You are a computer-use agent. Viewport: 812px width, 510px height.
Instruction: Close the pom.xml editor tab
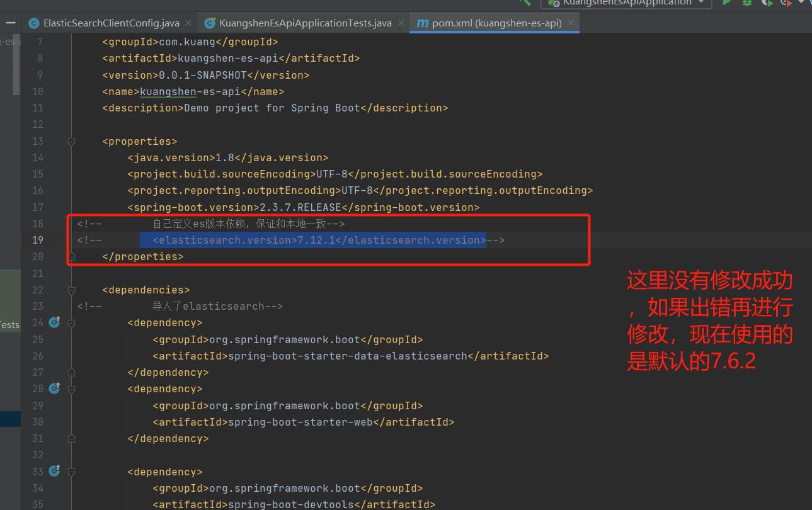pos(571,23)
